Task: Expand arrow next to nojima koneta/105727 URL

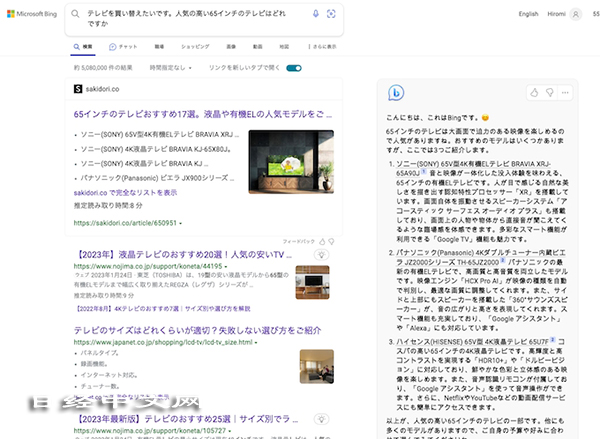Action: point(230,431)
